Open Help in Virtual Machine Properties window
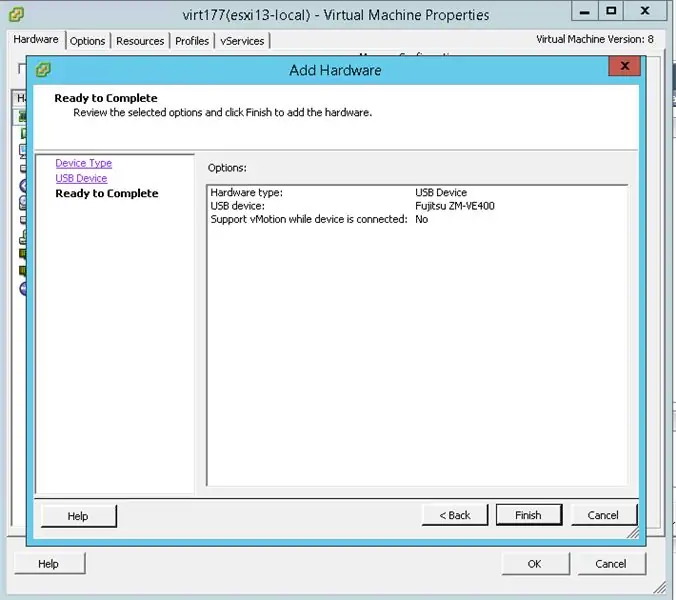The width and height of the screenshot is (676, 600). pos(49,564)
